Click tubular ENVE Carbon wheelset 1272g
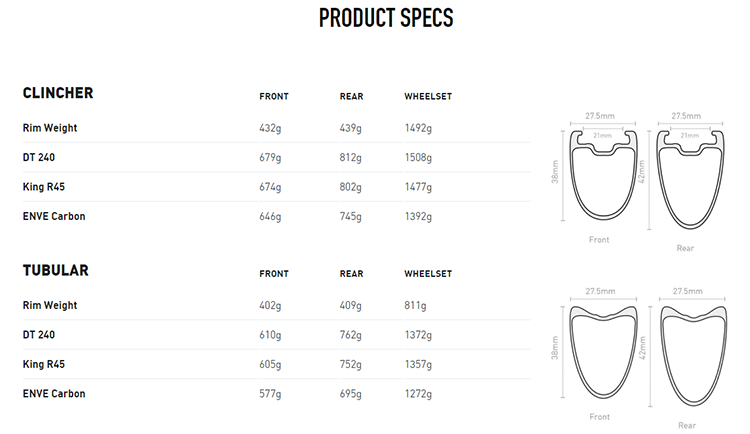The height and width of the screenshot is (434, 750). 418,394
